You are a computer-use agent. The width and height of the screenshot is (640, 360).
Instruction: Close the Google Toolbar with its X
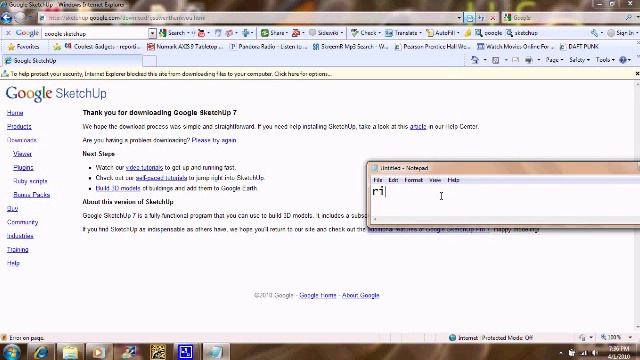tap(8, 33)
